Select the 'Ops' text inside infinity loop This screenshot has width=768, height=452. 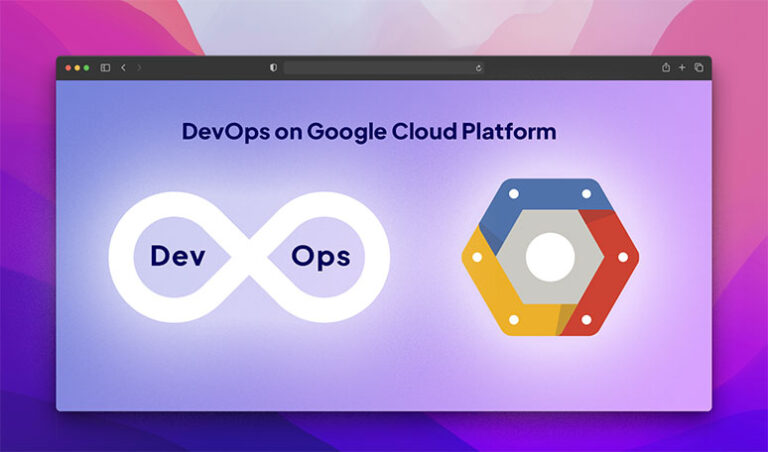pyautogui.click(x=320, y=256)
